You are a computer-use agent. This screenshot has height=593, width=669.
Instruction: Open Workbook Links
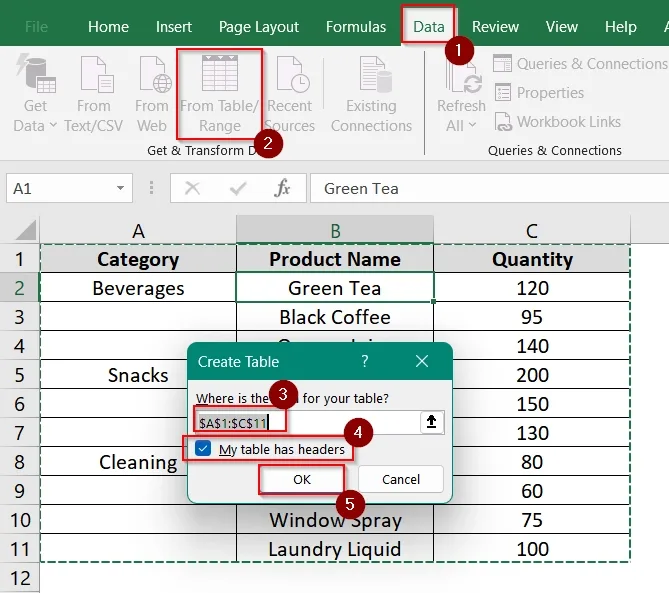point(558,122)
